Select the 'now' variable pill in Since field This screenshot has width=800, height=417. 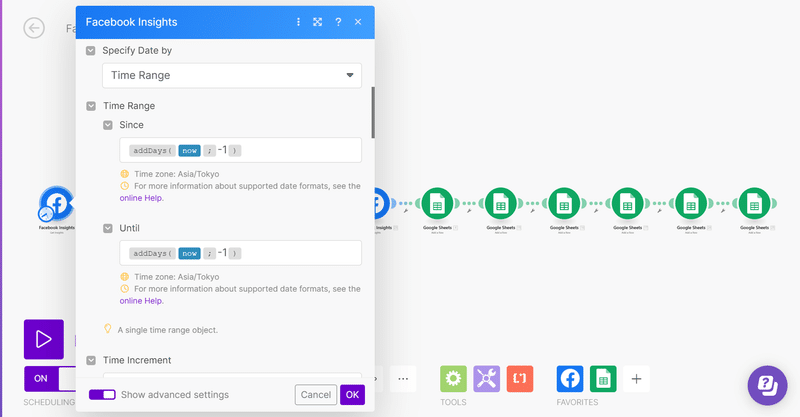189,151
